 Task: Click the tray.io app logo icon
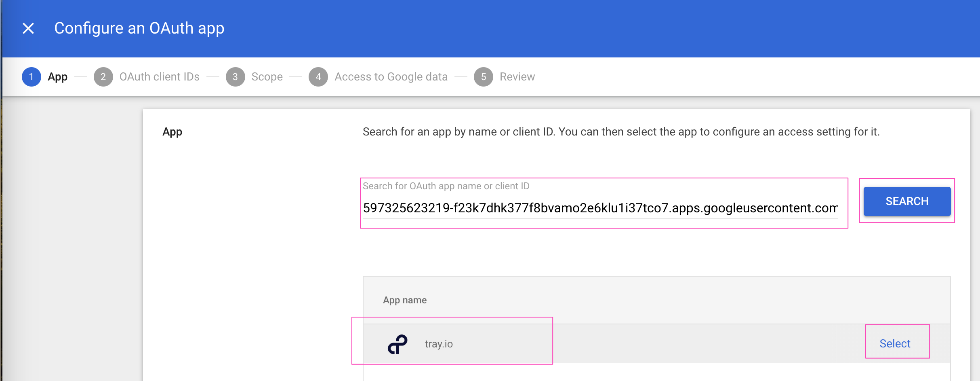click(397, 344)
